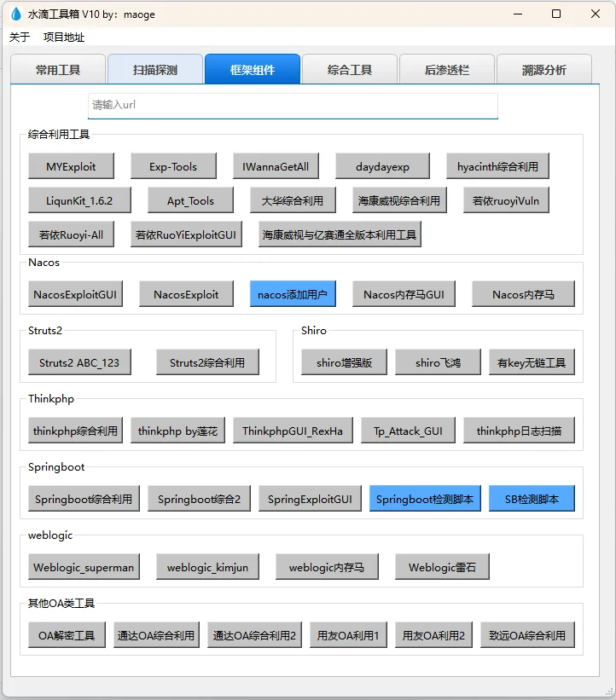Launch SpringExploitGUI
This screenshot has height=700, width=616.
pyautogui.click(x=310, y=499)
